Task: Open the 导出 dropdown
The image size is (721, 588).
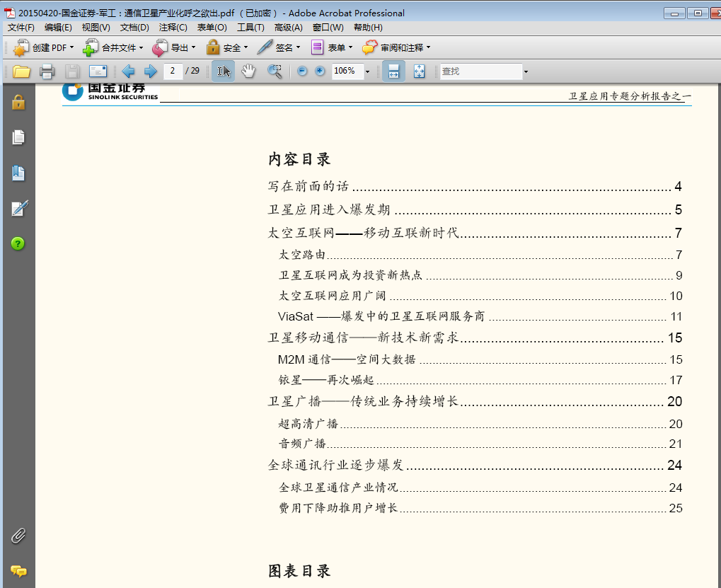Action: pos(174,47)
